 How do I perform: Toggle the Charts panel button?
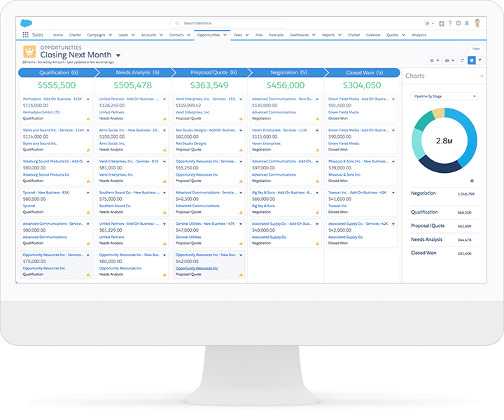(x=472, y=60)
